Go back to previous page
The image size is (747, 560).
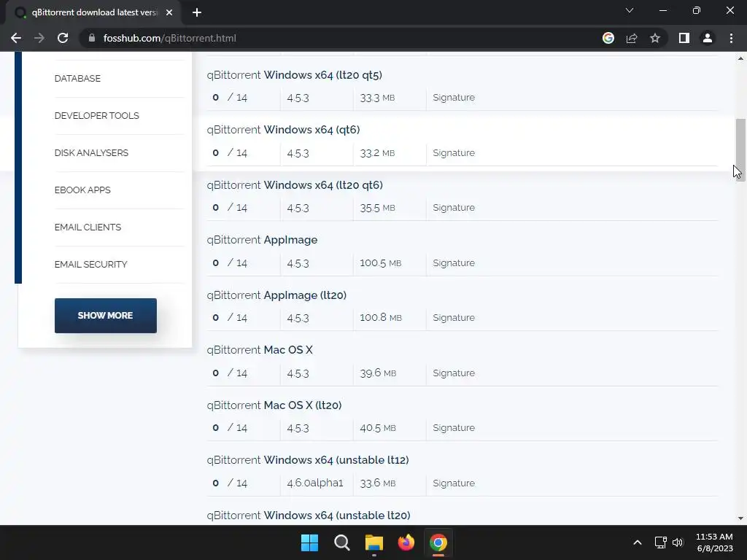16,38
